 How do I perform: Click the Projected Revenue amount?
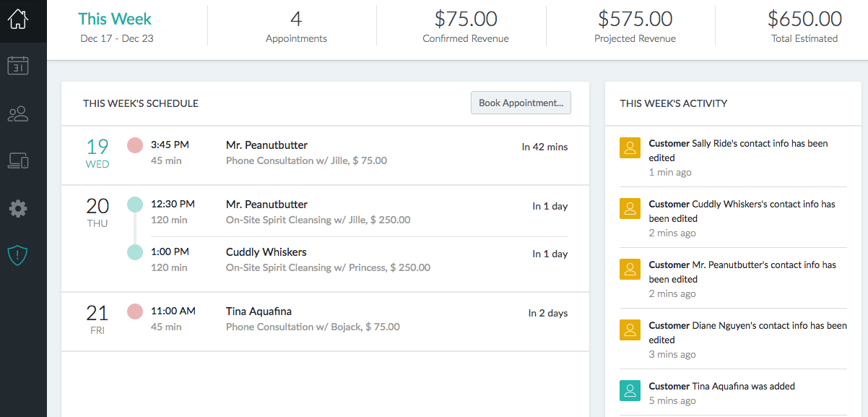click(635, 19)
